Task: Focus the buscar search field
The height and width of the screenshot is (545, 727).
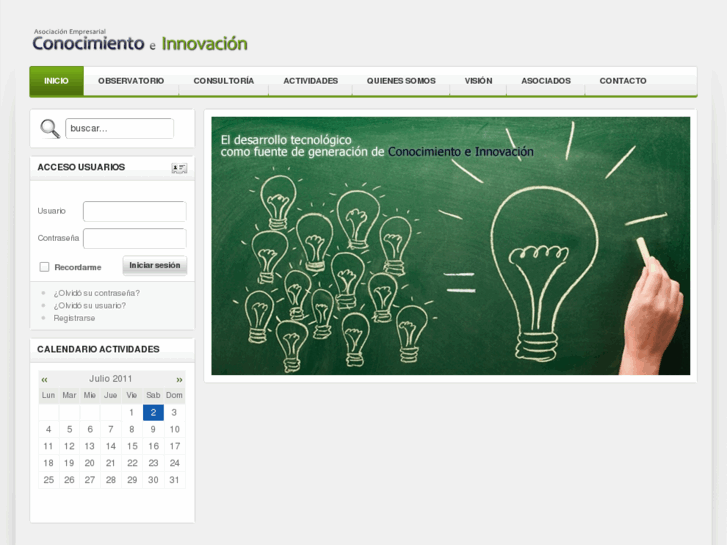Action: click(120, 128)
